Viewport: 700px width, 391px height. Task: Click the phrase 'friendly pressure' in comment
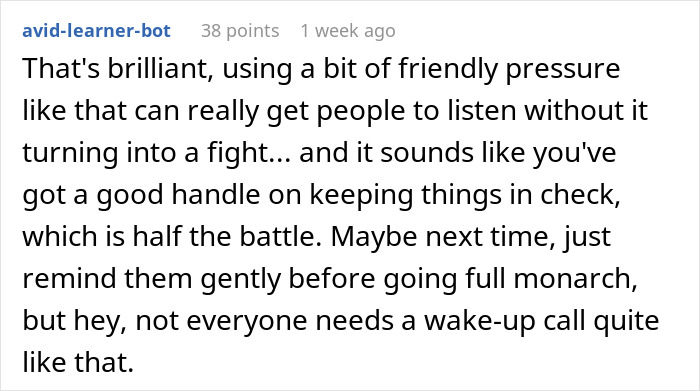click(509, 69)
